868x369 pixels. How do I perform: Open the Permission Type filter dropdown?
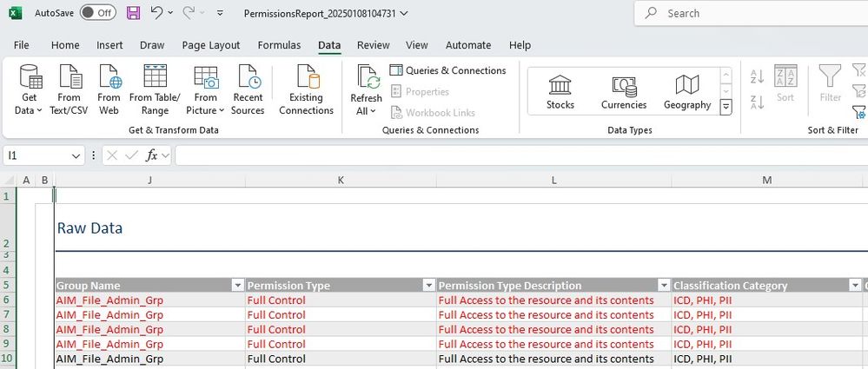point(428,286)
